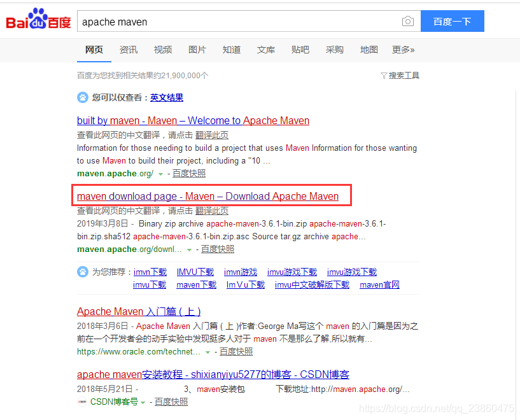Click the maven.apache.org/downl... URL text
The width and height of the screenshot is (520, 420).
(x=129, y=249)
